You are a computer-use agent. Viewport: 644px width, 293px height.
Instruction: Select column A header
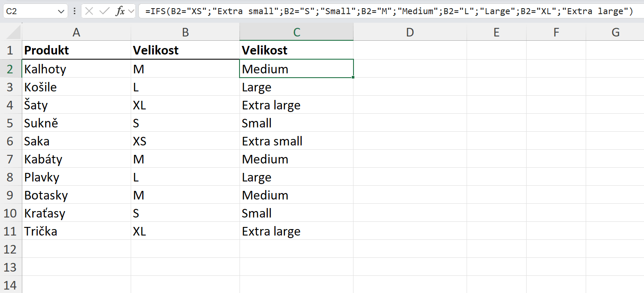point(76,32)
